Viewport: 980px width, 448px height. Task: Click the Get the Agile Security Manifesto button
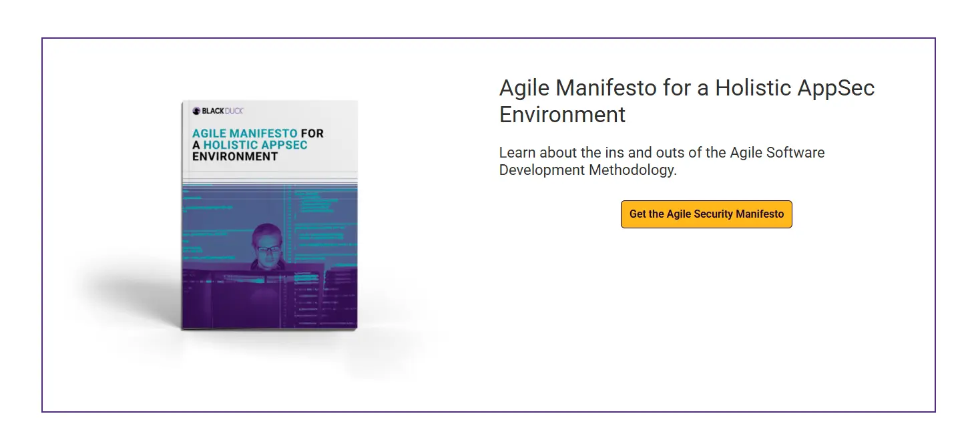(x=706, y=214)
